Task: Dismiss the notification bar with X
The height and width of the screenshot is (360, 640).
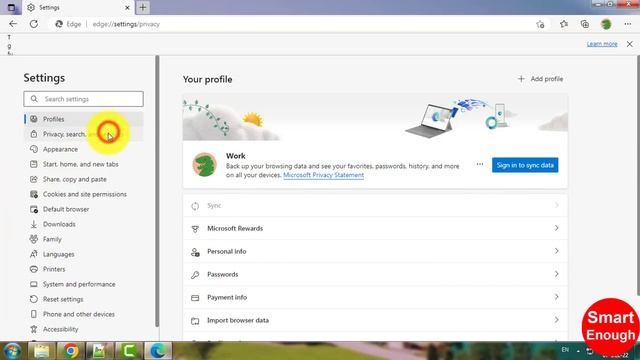Action: pyautogui.click(x=630, y=44)
